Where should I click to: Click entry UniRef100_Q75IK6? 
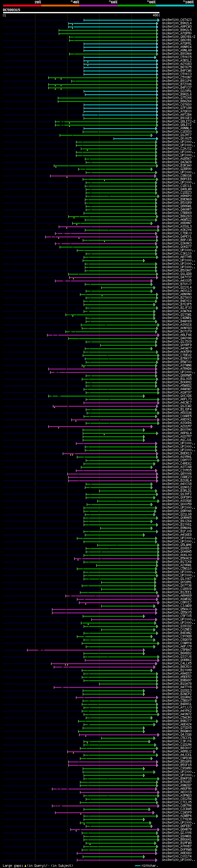(x=177, y=98)
